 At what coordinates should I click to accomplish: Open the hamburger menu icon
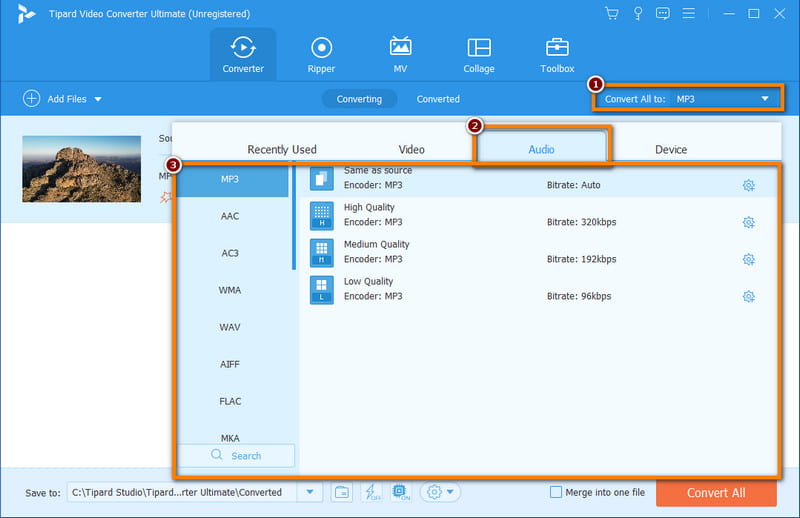click(x=689, y=13)
